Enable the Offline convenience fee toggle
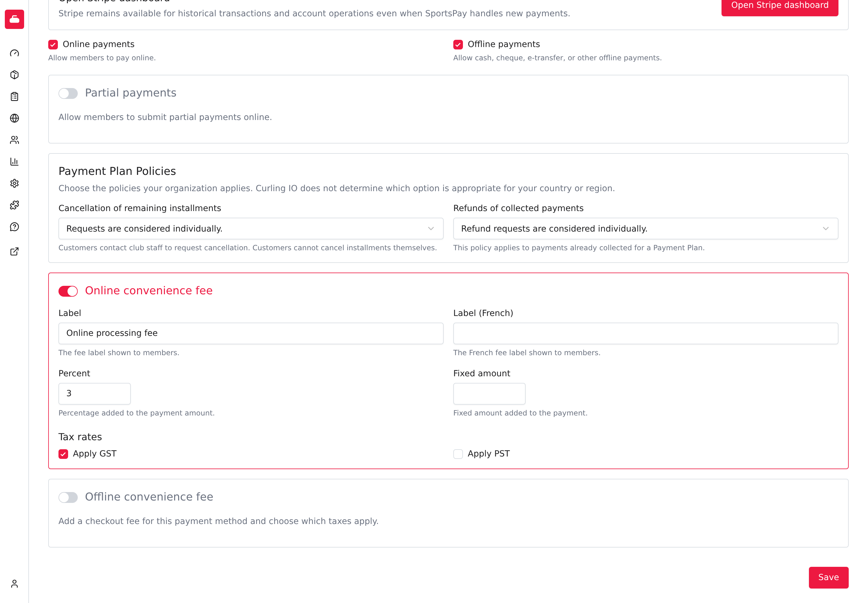 click(x=68, y=497)
